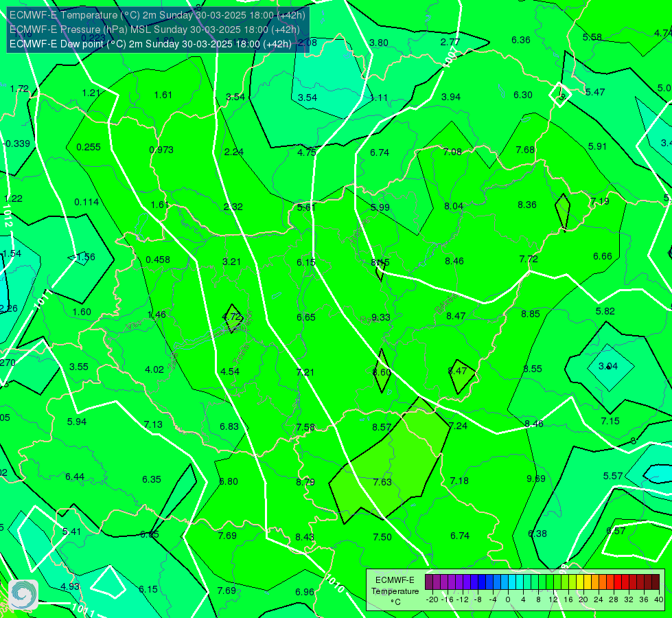Click the 7.24 temperature value

pyautogui.click(x=458, y=426)
